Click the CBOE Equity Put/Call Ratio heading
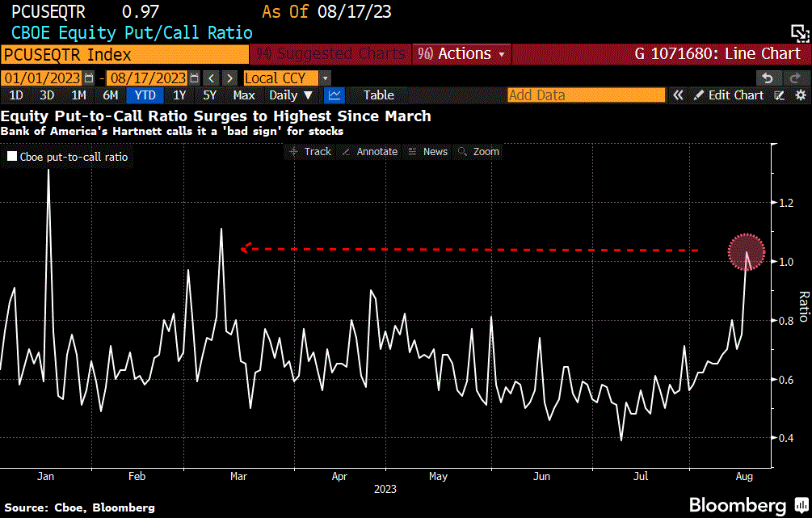 132,33
